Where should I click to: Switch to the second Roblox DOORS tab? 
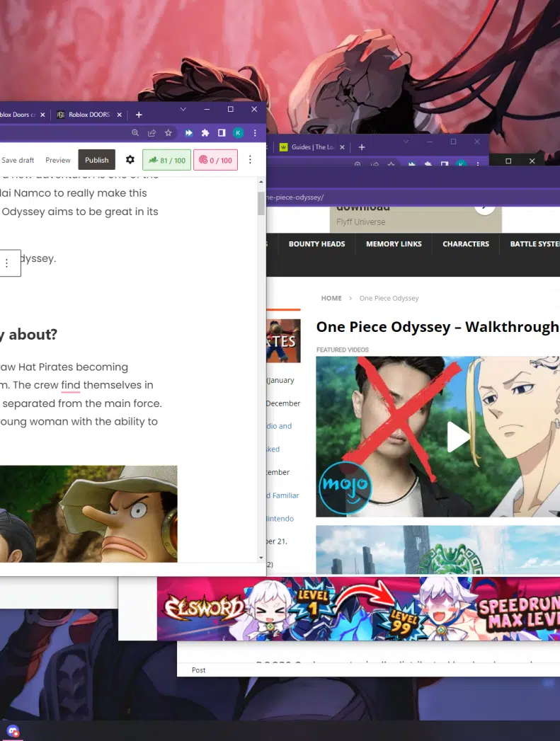point(88,115)
